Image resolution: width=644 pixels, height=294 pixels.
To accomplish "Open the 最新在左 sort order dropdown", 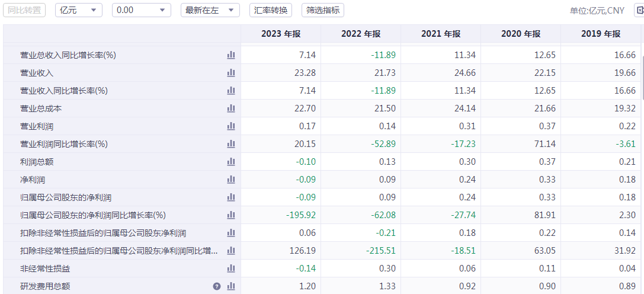I will [210, 10].
